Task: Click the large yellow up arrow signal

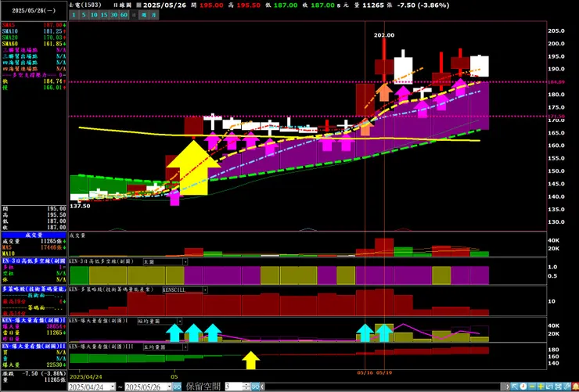Action: click(193, 167)
